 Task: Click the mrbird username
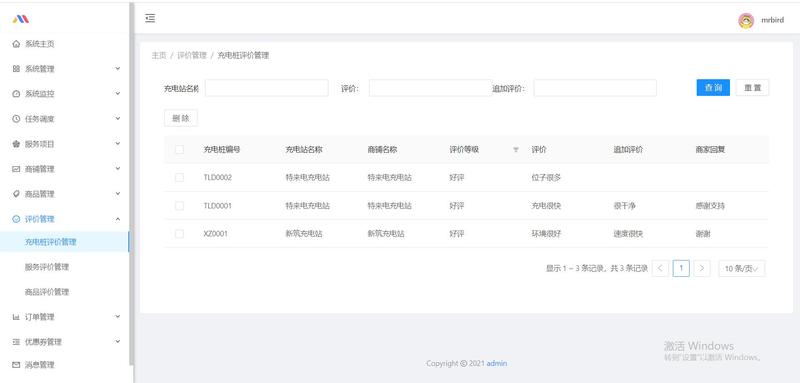point(772,20)
